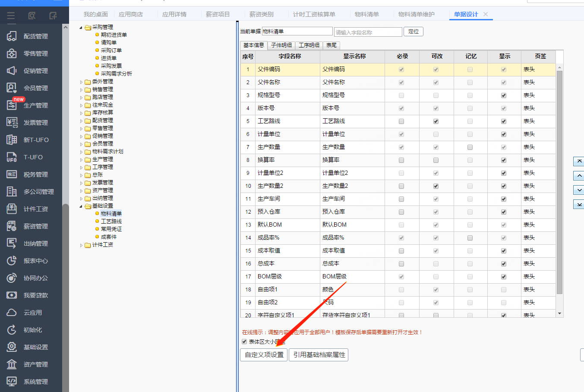The image size is (584, 392).
Task: Move row to bottom arrow button
Action: pos(579,204)
